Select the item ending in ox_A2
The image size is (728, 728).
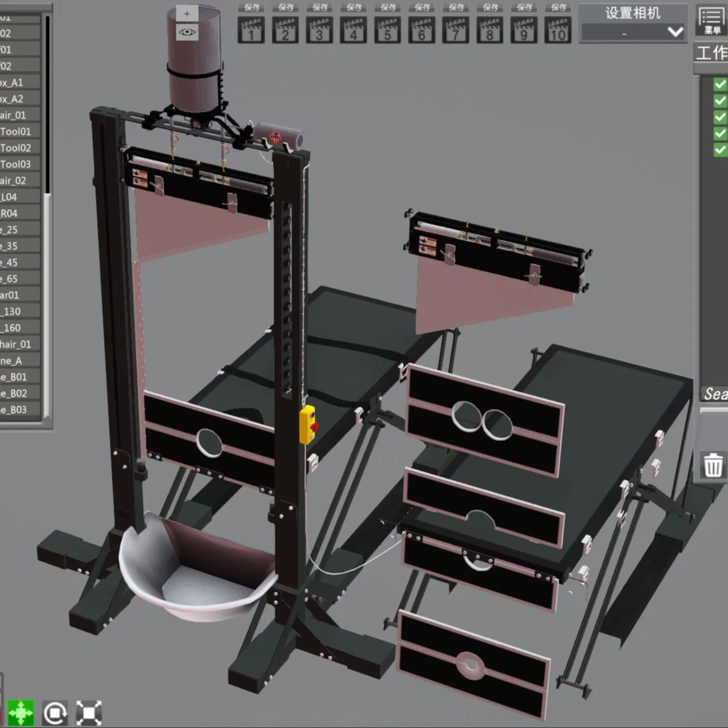pos(20,99)
